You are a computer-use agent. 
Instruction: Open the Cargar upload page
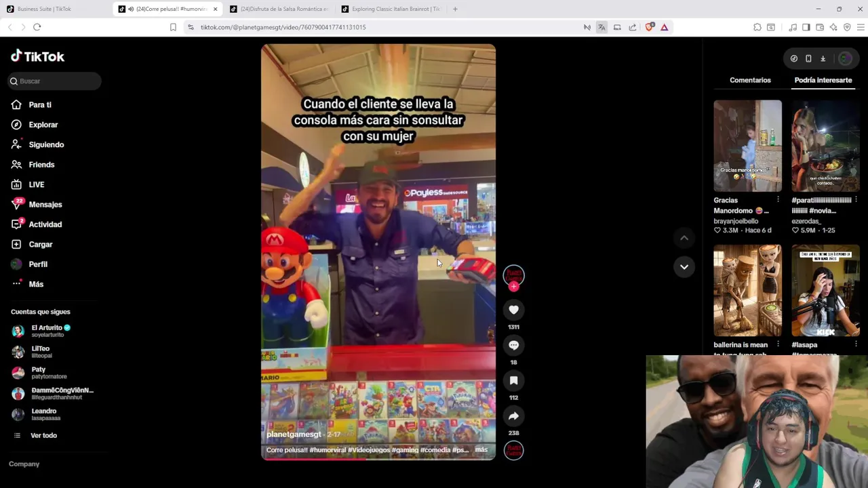32,244
